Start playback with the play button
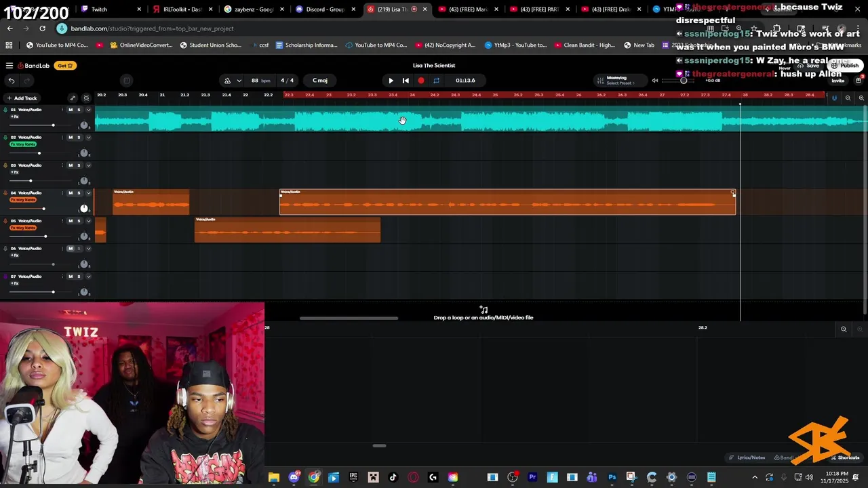The height and width of the screenshot is (488, 868). point(391,81)
